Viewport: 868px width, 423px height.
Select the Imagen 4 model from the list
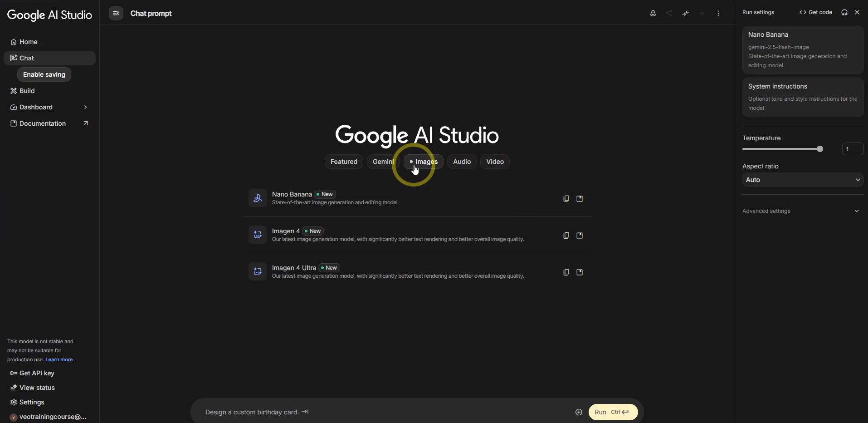pyautogui.click(x=417, y=235)
